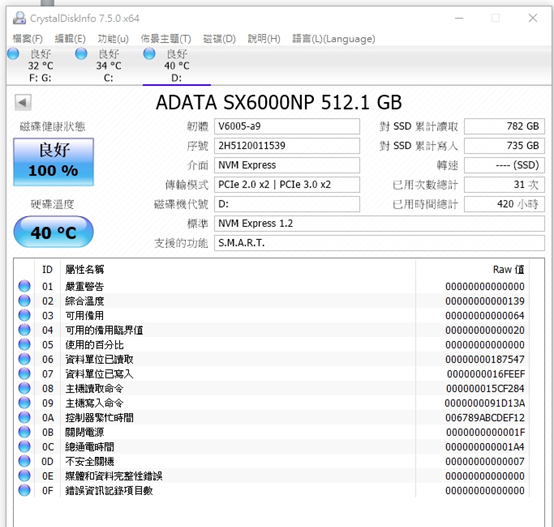The width and height of the screenshot is (554, 527).
Task: Click the raw value 006789ABCDEF12
Action: pos(485,418)
